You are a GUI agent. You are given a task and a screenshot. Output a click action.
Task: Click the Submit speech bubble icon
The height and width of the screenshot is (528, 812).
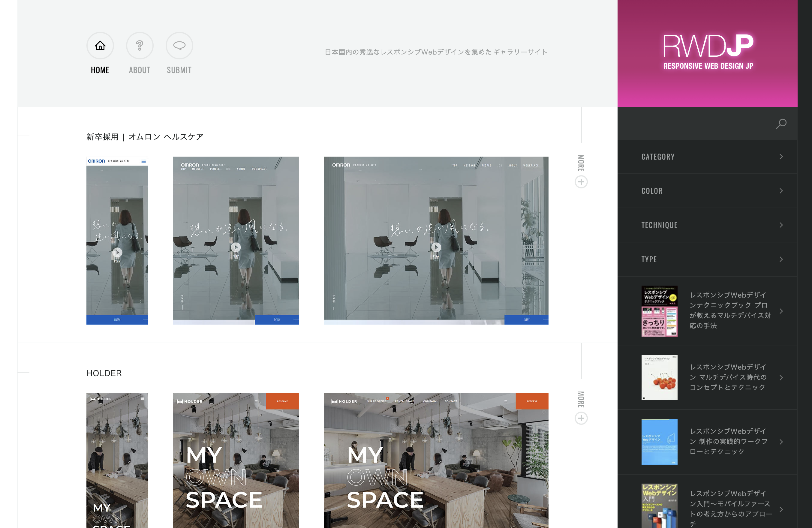(x=179, y=45)
